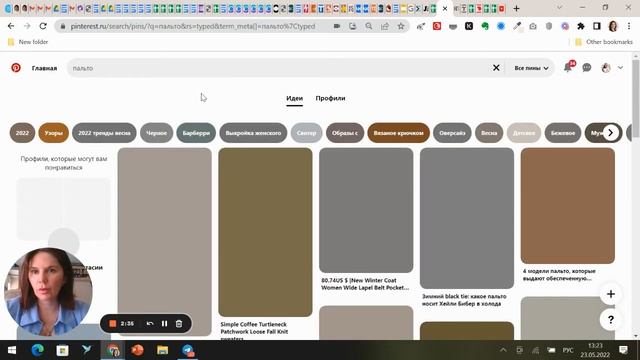The image size is (640, 360).
Task: Select the Образы с filter chip
Action: point(344,133)
